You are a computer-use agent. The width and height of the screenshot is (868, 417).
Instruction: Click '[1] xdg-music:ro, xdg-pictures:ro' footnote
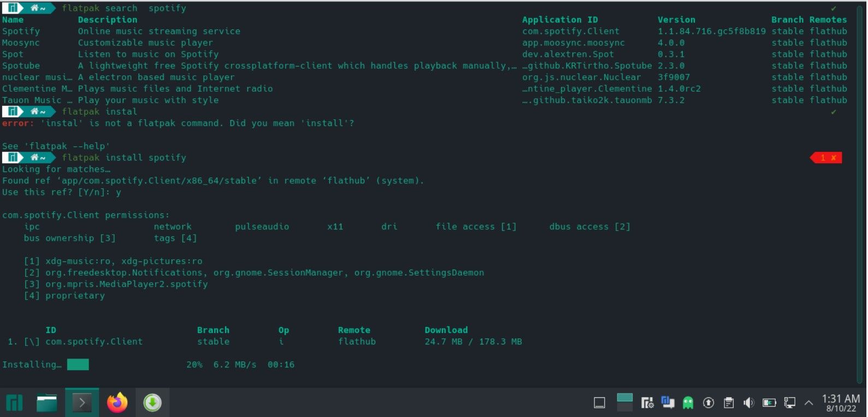113,261
